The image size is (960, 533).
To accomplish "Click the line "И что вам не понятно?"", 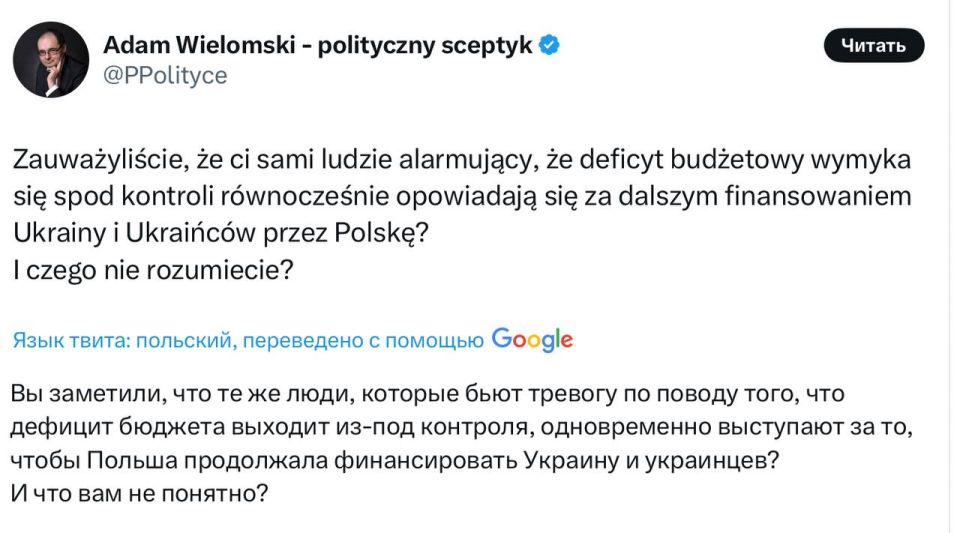I will click(x=138, y=493).
